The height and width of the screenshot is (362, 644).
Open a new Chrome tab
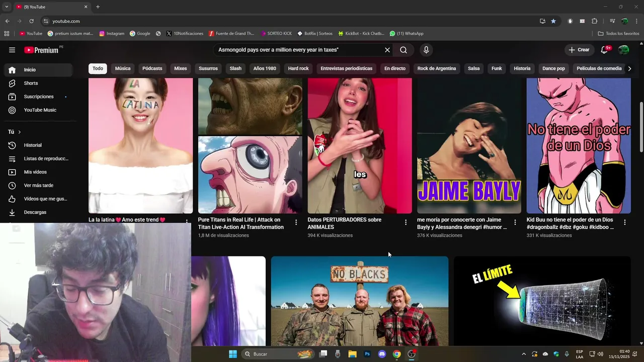coord(98,7)
